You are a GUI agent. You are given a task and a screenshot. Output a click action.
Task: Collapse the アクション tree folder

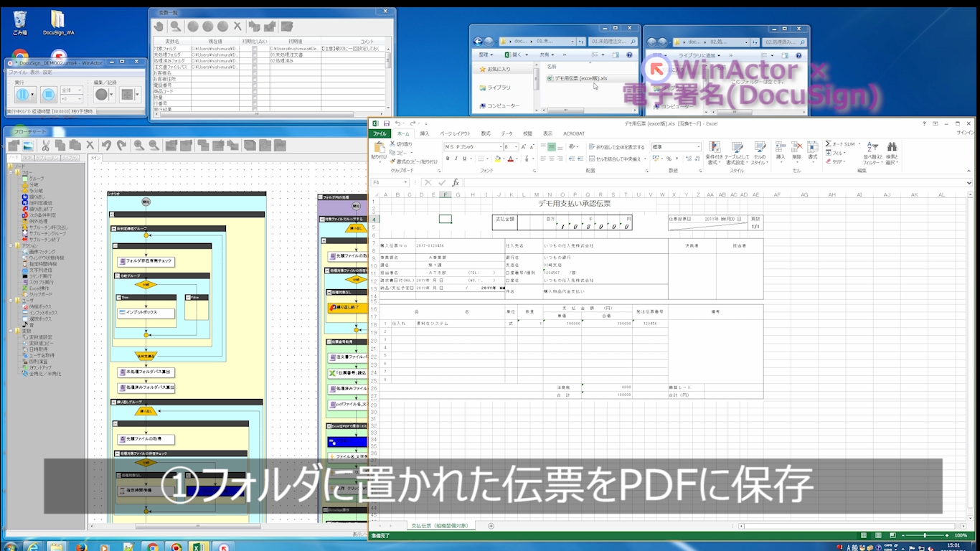pyautogui.click(x=10, y=245)
